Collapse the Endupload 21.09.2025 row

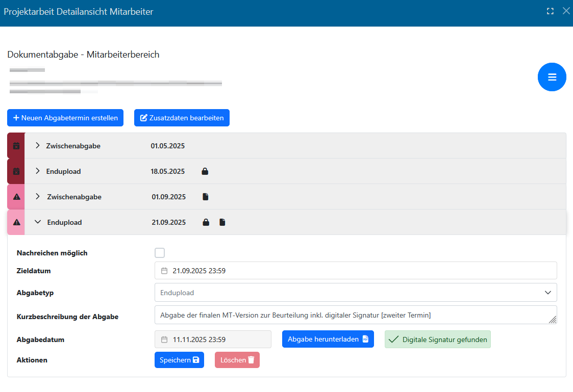[x=37, y=222]
